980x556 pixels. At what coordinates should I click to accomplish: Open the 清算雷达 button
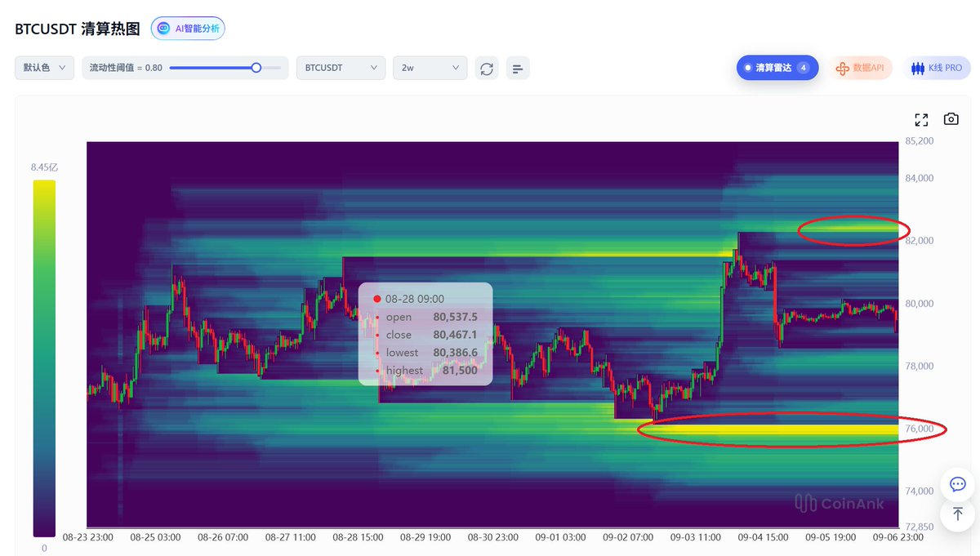(x=777, y=68)
